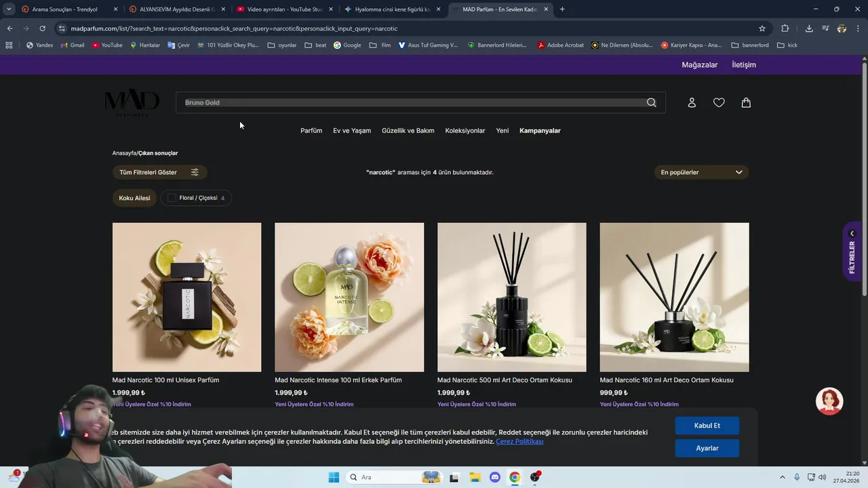Open OBS Studio from taskbar
Screen dimensions: 868x488
[535, 477]
